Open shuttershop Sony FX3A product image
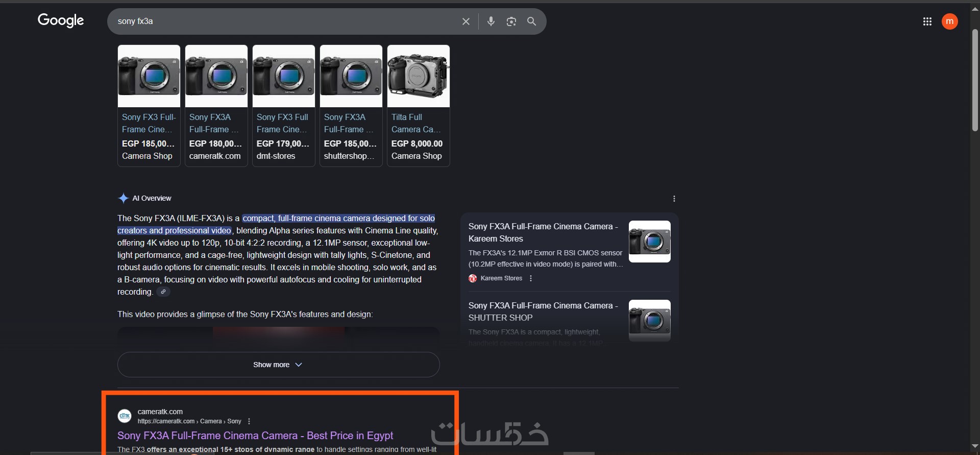 351,76
